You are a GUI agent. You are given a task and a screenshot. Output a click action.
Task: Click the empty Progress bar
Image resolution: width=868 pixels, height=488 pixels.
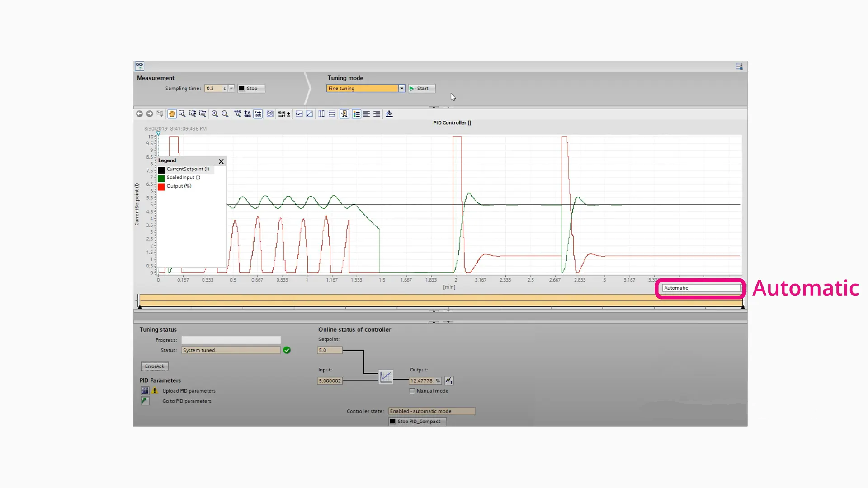[x=231, y=340]
